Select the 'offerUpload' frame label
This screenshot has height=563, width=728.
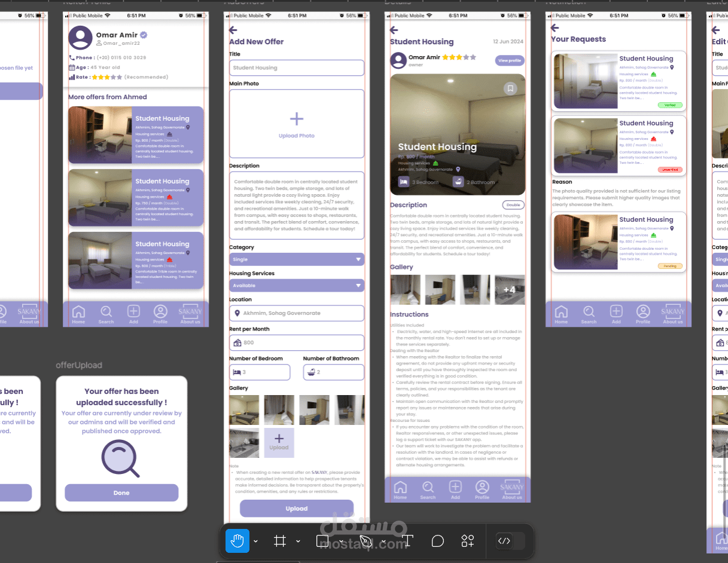coord(79,365)
